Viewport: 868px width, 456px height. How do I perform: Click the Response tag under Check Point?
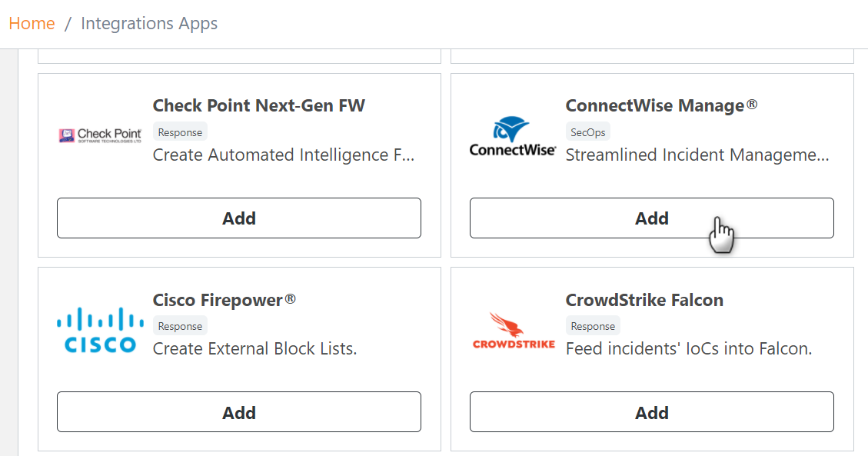tap(180, 132)
